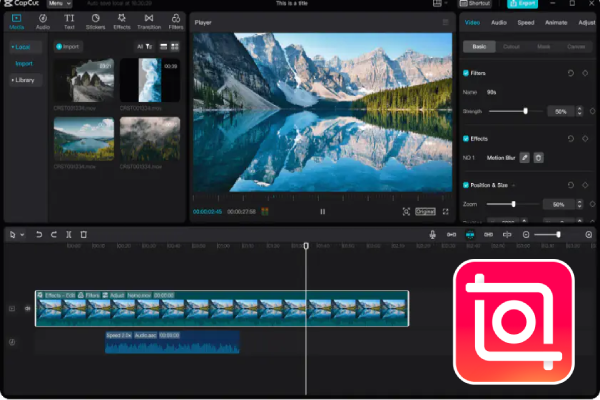Image resolution: width=600 pixels, height=400 pixels.
Task: Delete the selected clip with trash icon
Action: 84,234
